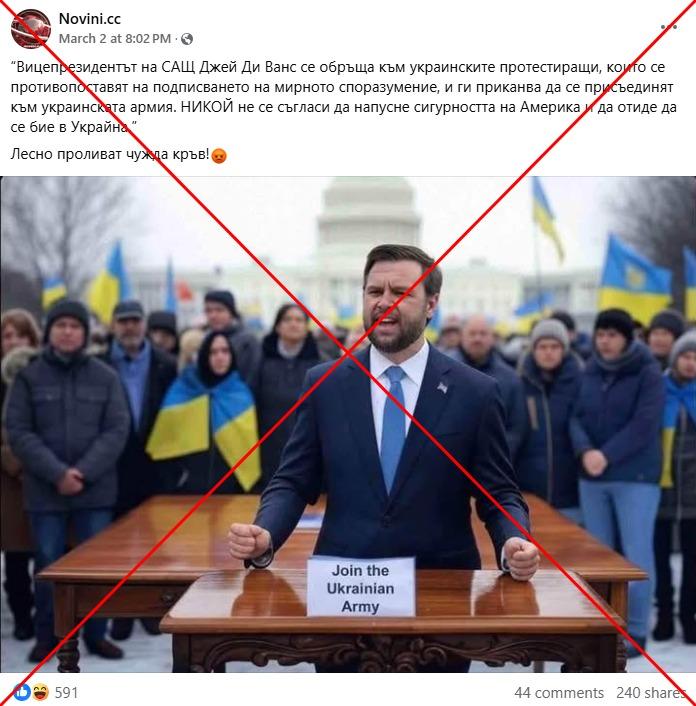The height and width of the screenshot is (706, 696).
Task: Open the three-dot post options menu
Action: click(x=669, y=27)
